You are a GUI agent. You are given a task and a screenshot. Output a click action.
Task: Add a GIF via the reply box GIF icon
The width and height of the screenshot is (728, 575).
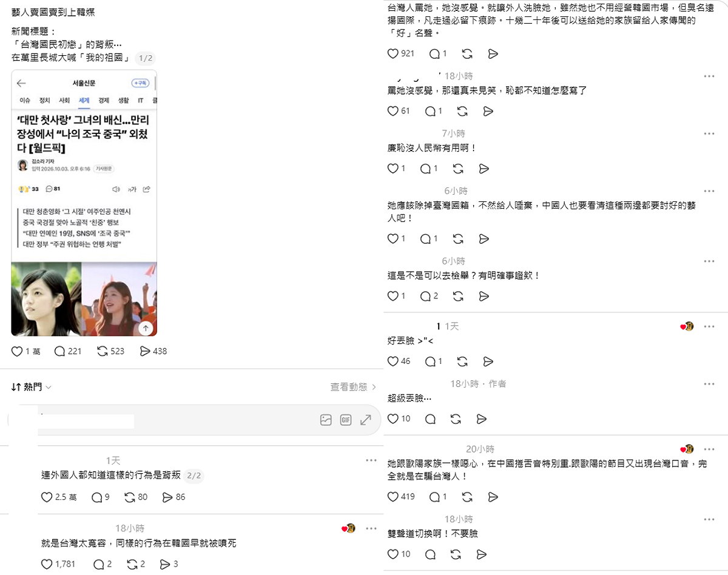coord(346,420)
